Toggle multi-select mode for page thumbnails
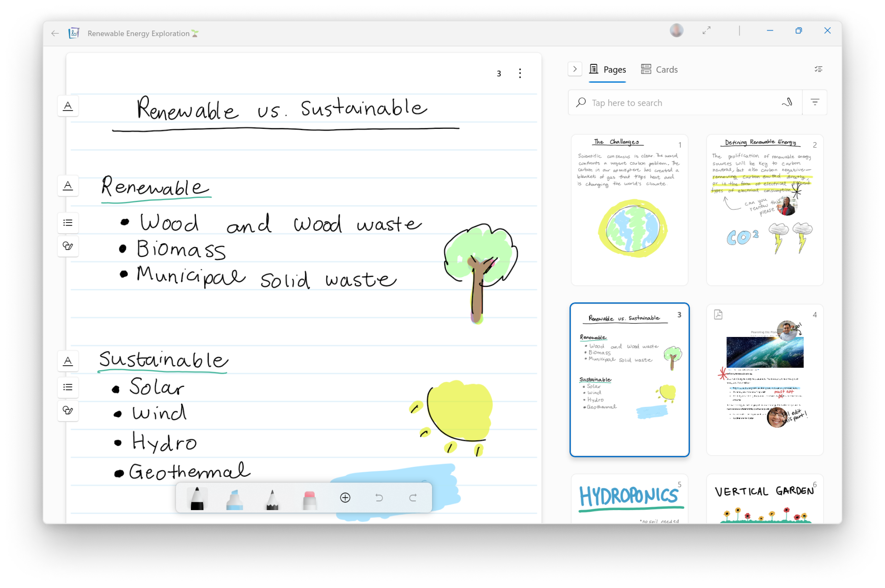The image size is (885, 588). click(x=819, y=69)
